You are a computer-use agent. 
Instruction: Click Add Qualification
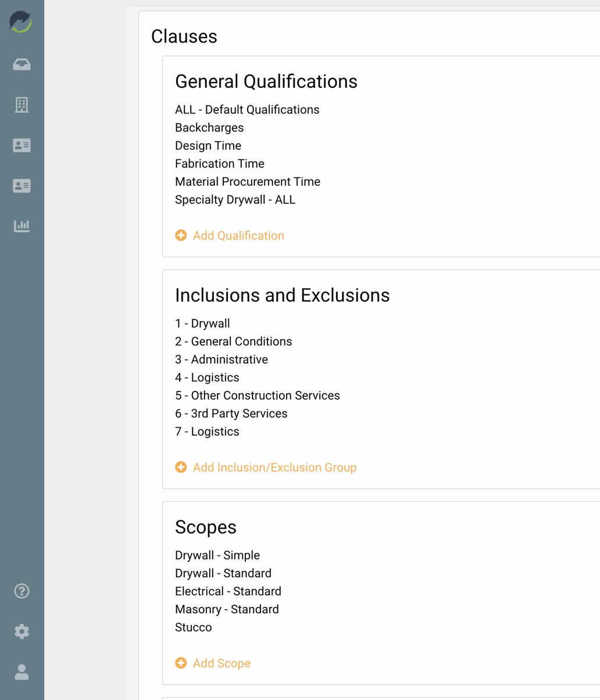click(x=230, y=235)
